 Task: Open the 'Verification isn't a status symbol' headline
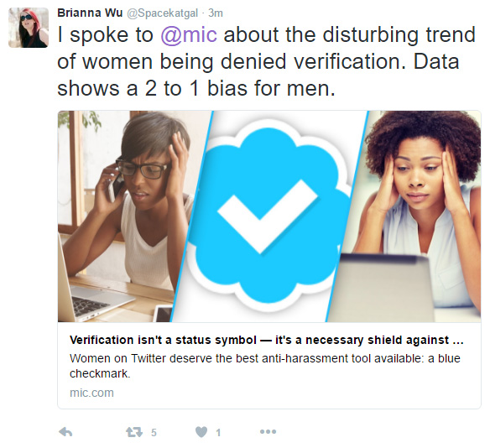click(x=267, y=340)
